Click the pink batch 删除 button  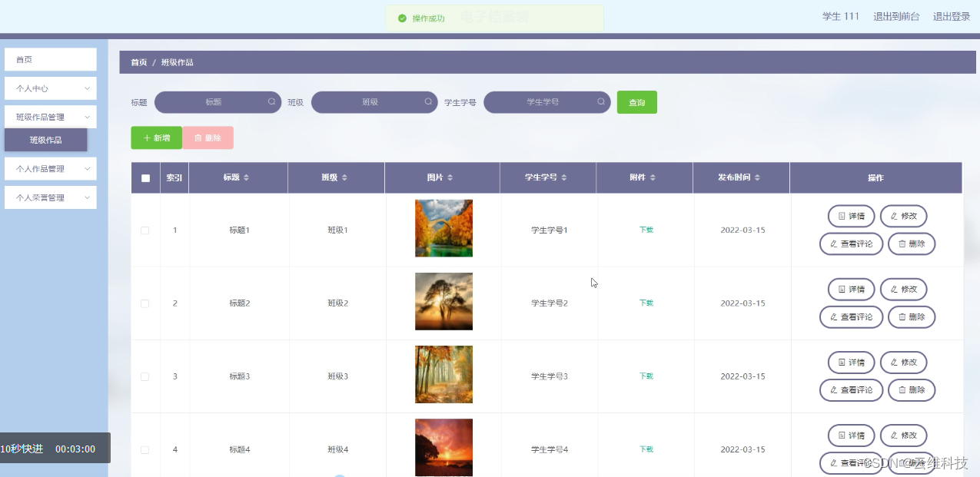pyautogui.click(x=208, y=137)
